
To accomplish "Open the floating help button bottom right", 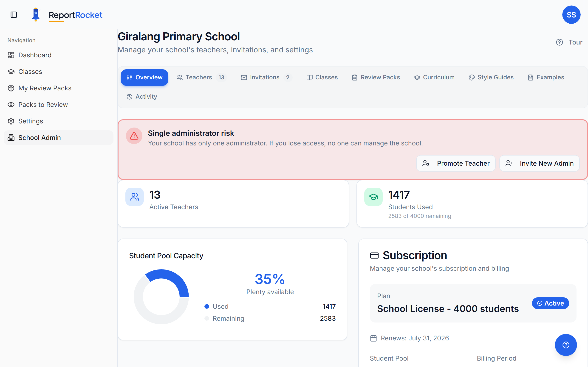I will [566, 345].
